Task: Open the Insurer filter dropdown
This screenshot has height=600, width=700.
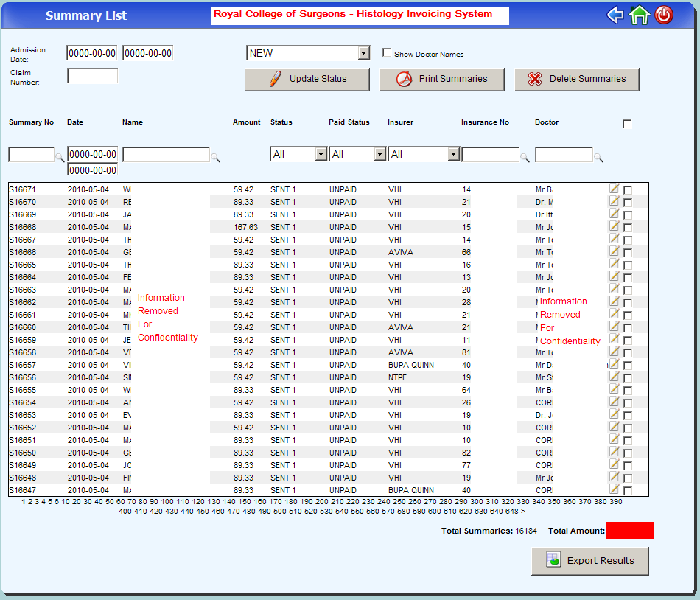Action: click(x=424, y=154)
